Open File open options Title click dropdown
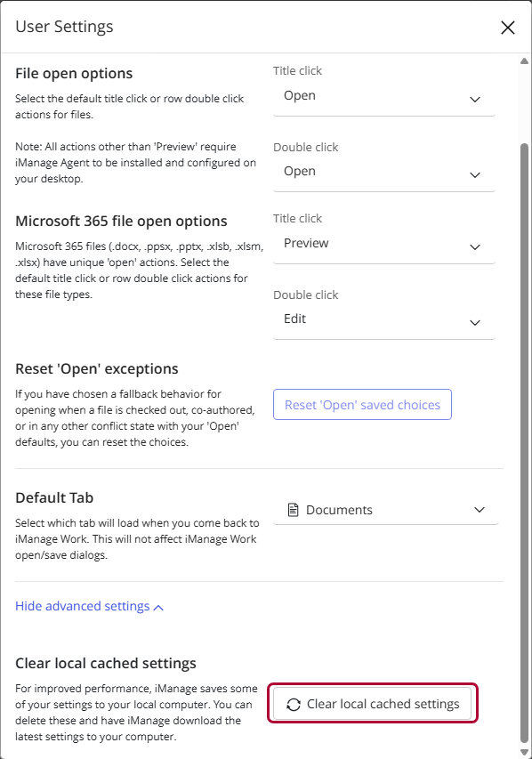This screenshot has width=532, height=759. pyautogui.click(x=383, y=98)
